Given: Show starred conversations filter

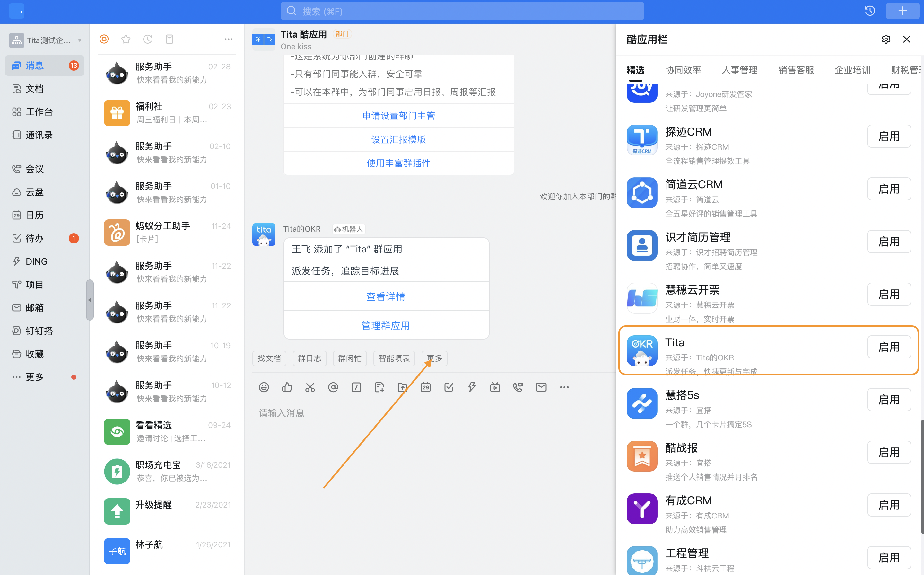Looking at the screenshot, I should click(x=126, y=39).
